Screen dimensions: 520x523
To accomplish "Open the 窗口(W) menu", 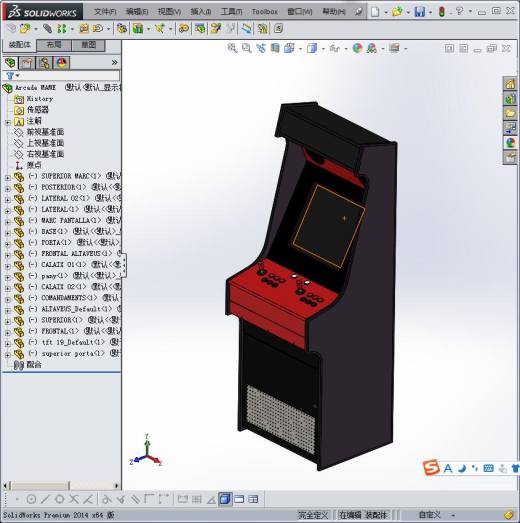I will [x=300, y=12].
